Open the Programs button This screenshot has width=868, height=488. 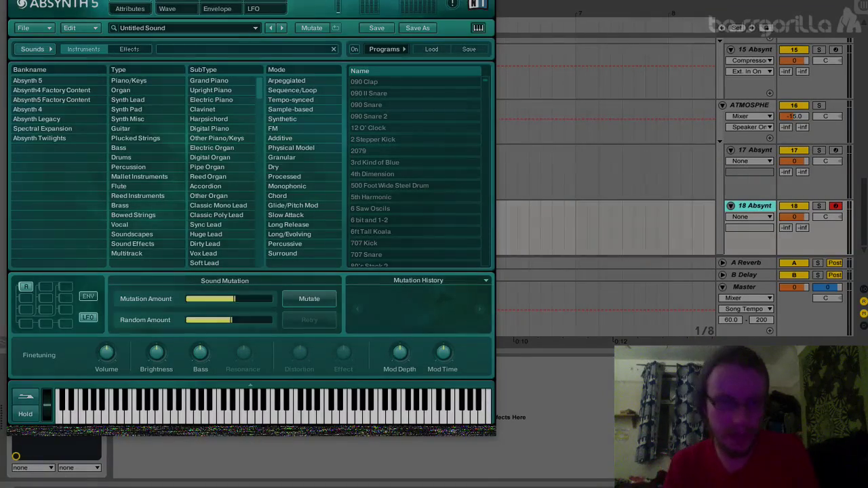click(387, 49)
